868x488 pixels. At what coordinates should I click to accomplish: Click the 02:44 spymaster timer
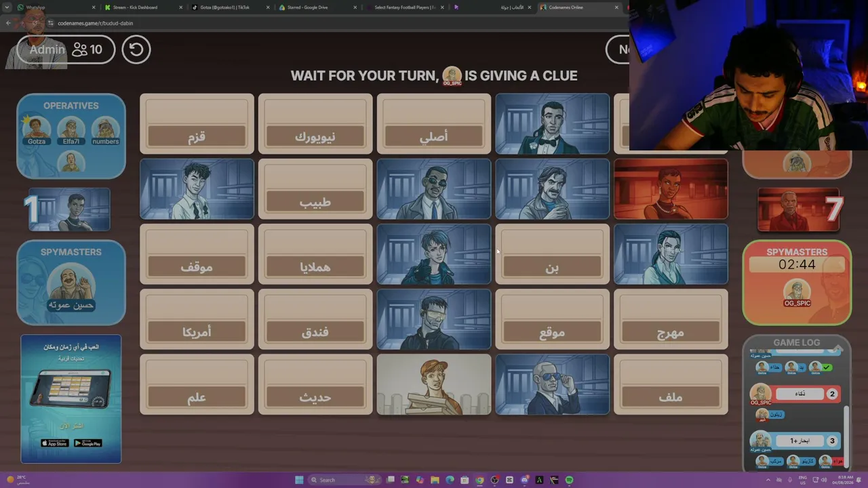click(797, 265)
